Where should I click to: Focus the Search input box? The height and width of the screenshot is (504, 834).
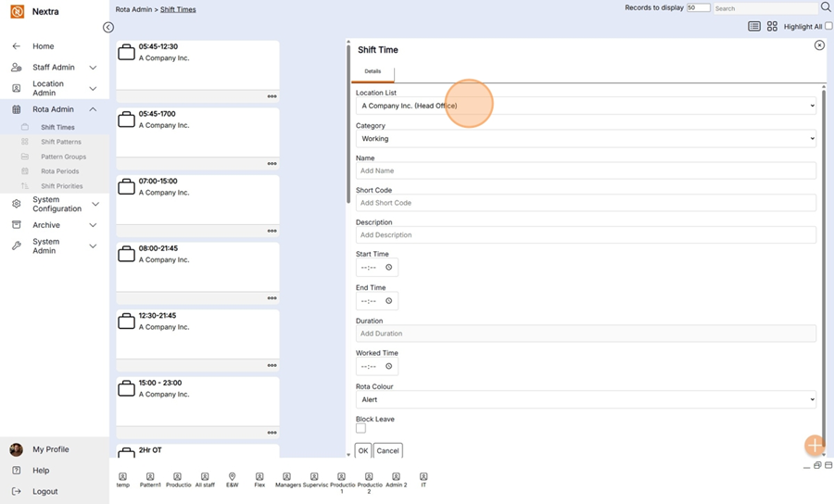tap(764, 8)
